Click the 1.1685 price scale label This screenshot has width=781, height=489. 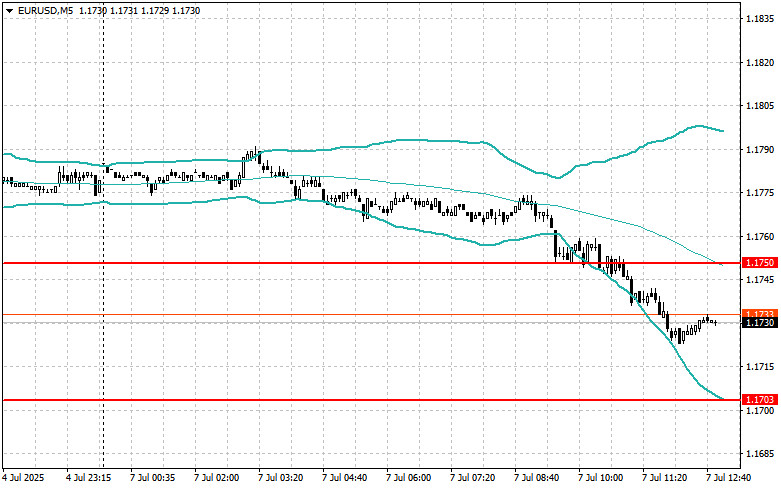760,454
